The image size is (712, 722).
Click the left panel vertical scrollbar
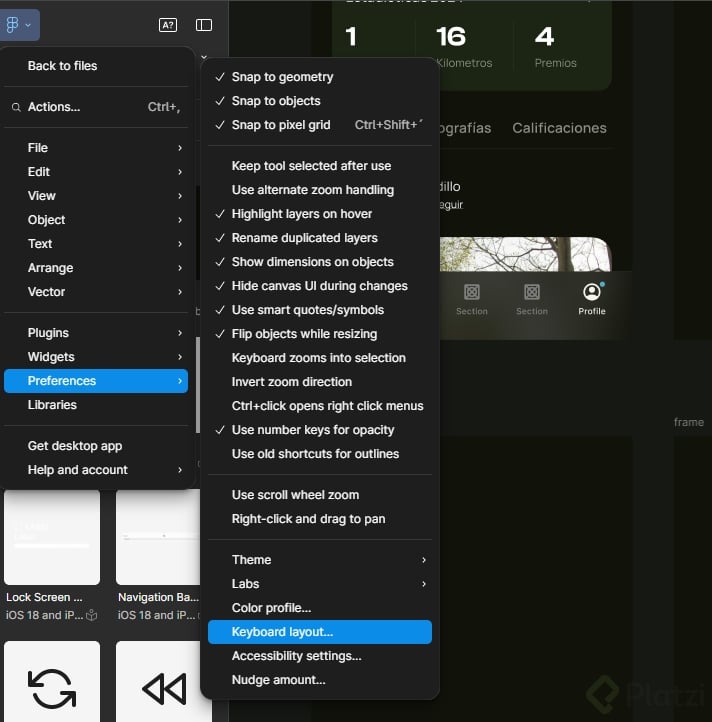coord(198,385)
